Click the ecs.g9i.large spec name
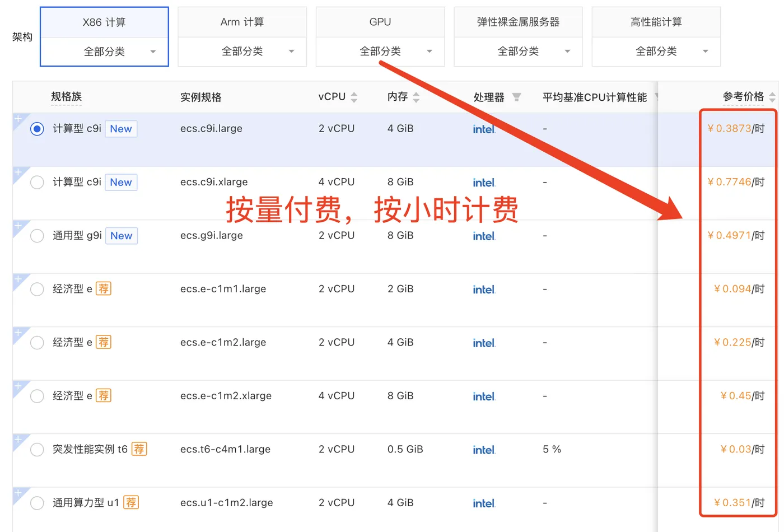Viewport: 784px width, 532px height. pos(212,236)
